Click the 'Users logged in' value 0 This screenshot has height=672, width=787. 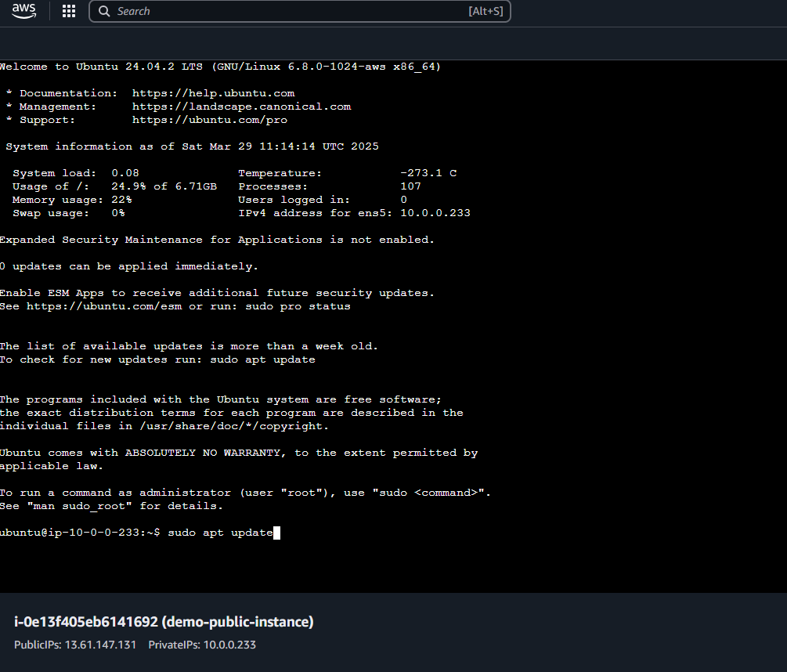[x=403, y=200]
